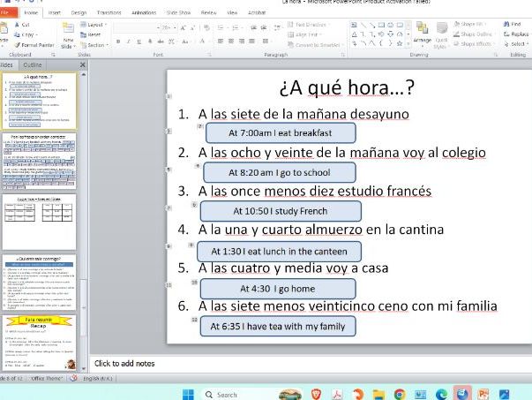The width and height of the screenshot is (532, 400).
Task: Decrease list indent level
Action: coord(253,28)
